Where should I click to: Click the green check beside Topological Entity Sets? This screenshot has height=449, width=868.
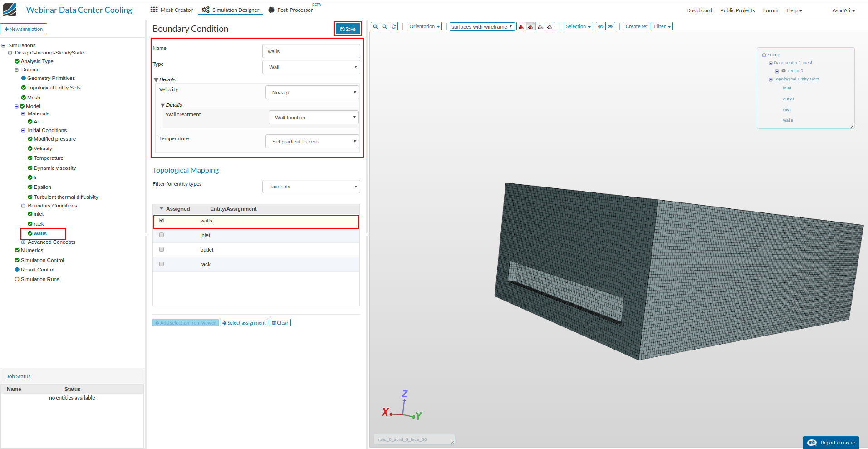pos(24,88)
